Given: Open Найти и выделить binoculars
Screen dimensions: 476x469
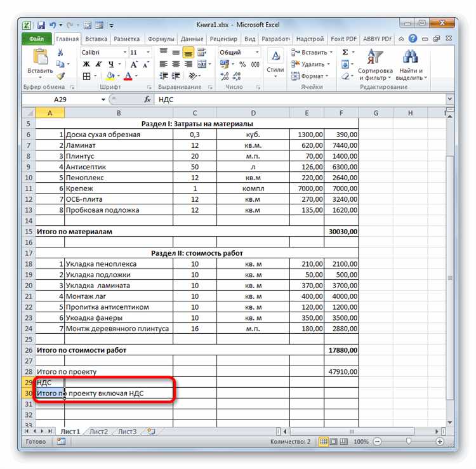Looking at the screenshot, I should (x=411, y=65).
